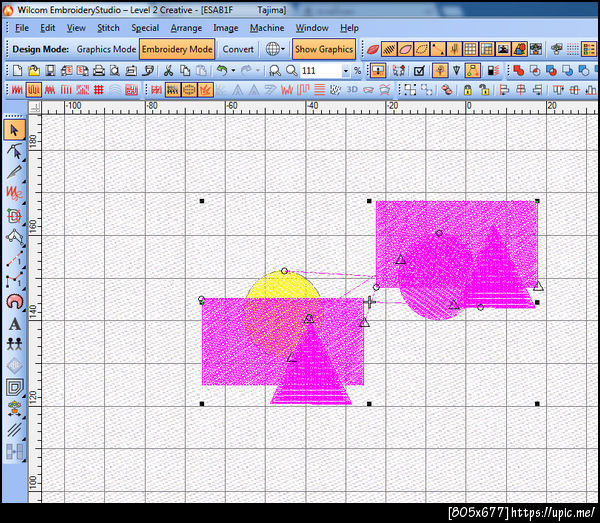Screen dimensions: 600x523
Task: Open Print Preview magnifier page icon
Action: coord(114,70)
